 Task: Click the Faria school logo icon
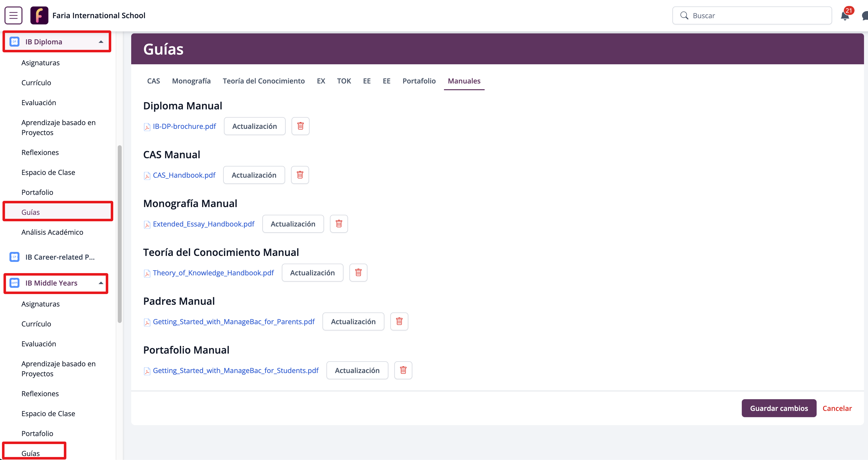[39, 15]
